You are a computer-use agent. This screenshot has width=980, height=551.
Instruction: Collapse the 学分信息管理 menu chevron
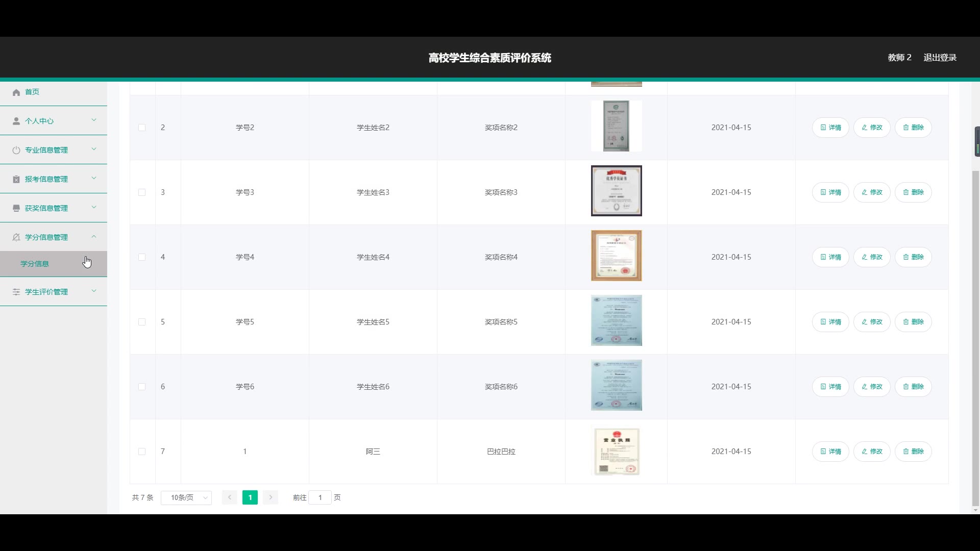point(94,237)
